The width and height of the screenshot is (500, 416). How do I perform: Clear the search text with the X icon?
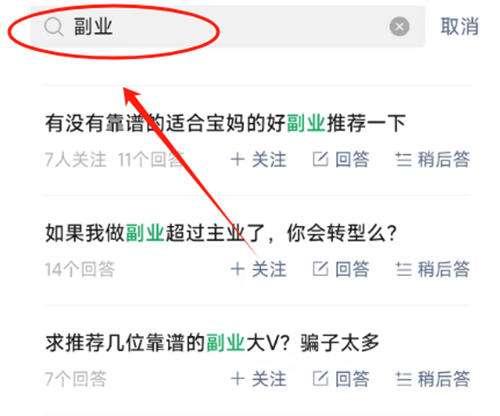(399, 26)
